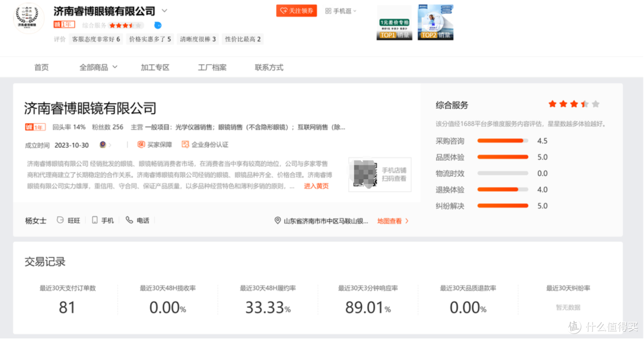Click the 89.01% response rate value
The width and height of the screenshot is (644, 340).
coord(367,307)
